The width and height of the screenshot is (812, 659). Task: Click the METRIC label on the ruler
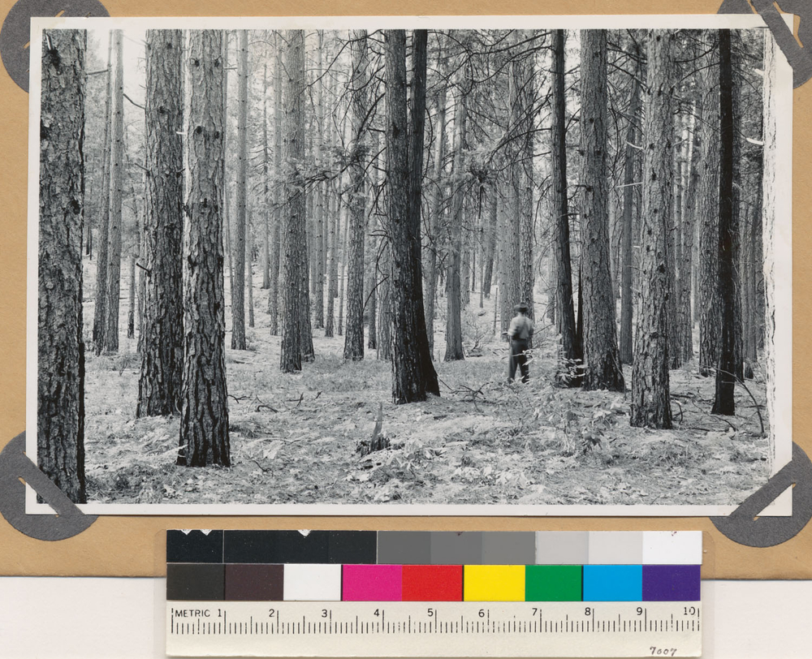click(x=192, y=613)
